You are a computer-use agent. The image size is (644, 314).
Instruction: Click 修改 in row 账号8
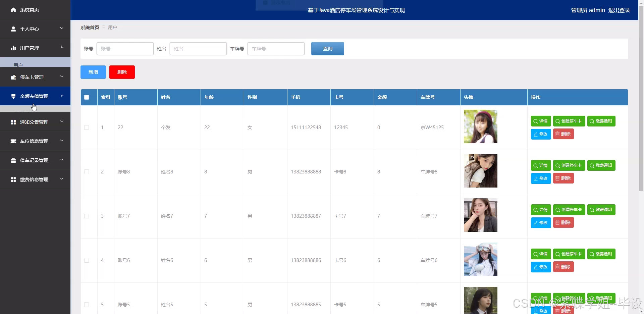[541, 178]
